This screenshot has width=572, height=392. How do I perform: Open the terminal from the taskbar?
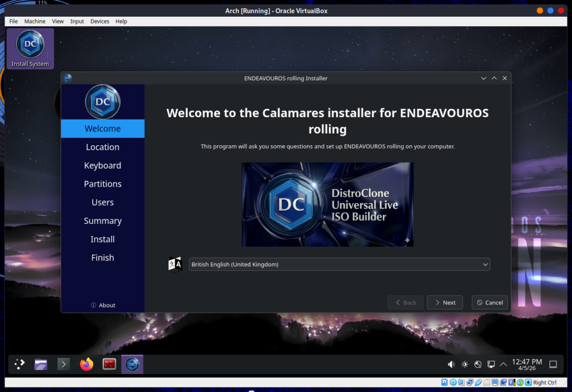(63, 364)
